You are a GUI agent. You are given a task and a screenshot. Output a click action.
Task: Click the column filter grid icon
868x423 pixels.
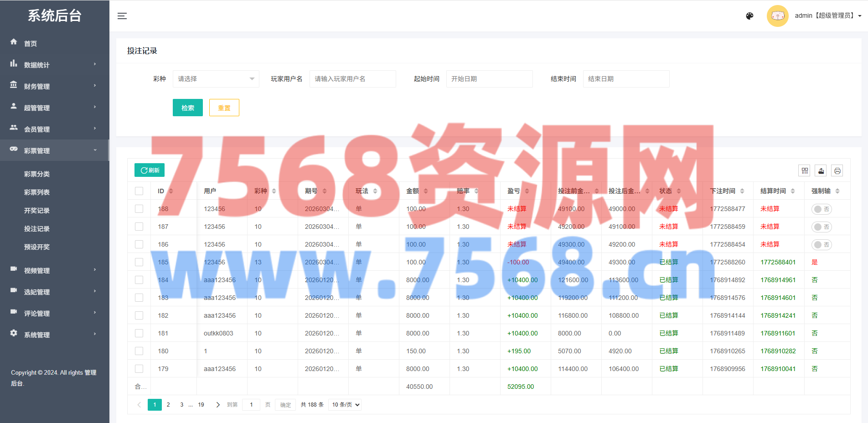[805, 170]
